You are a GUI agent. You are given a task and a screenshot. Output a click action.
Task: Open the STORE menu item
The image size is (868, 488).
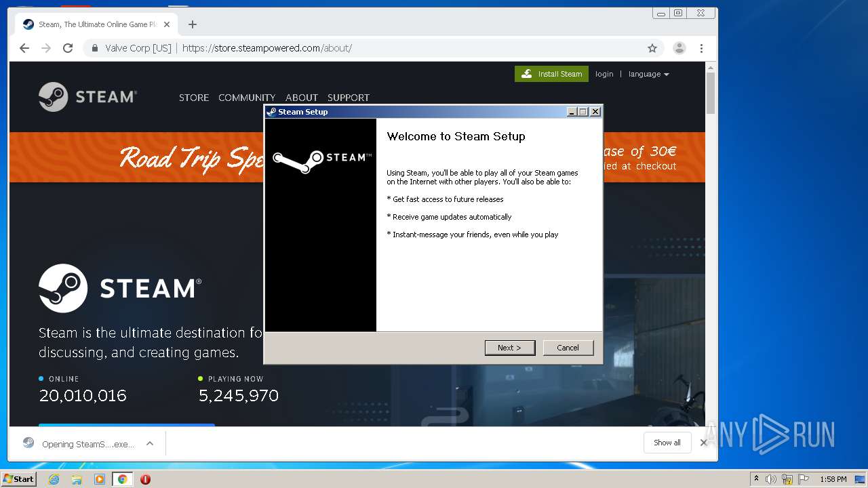click(x=194, y=98)
